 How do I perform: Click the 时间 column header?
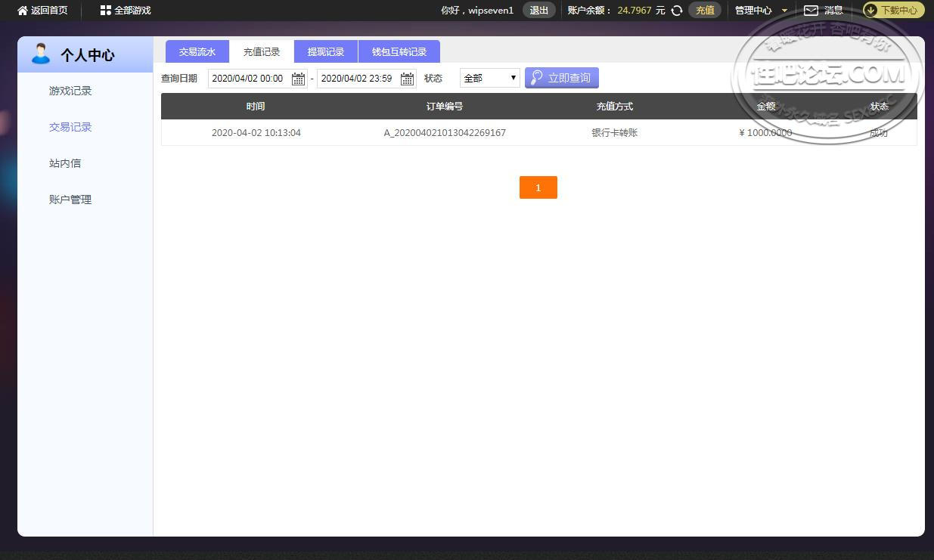pos(256,107)
